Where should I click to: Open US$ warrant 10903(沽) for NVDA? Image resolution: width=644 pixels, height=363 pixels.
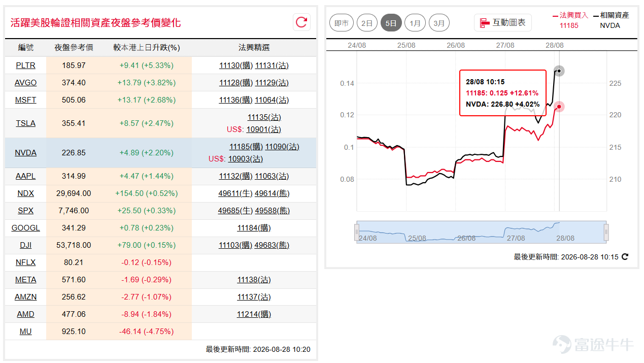click(x=246, y=159)
